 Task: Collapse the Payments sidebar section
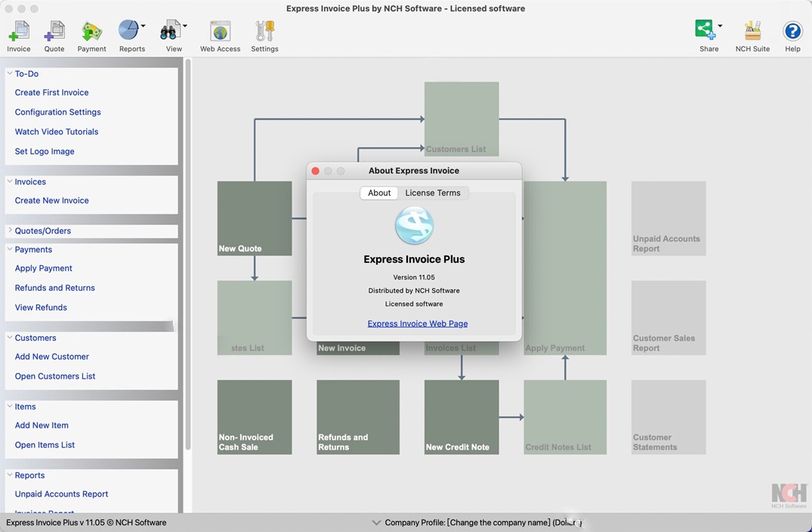(x=10, y=249)
